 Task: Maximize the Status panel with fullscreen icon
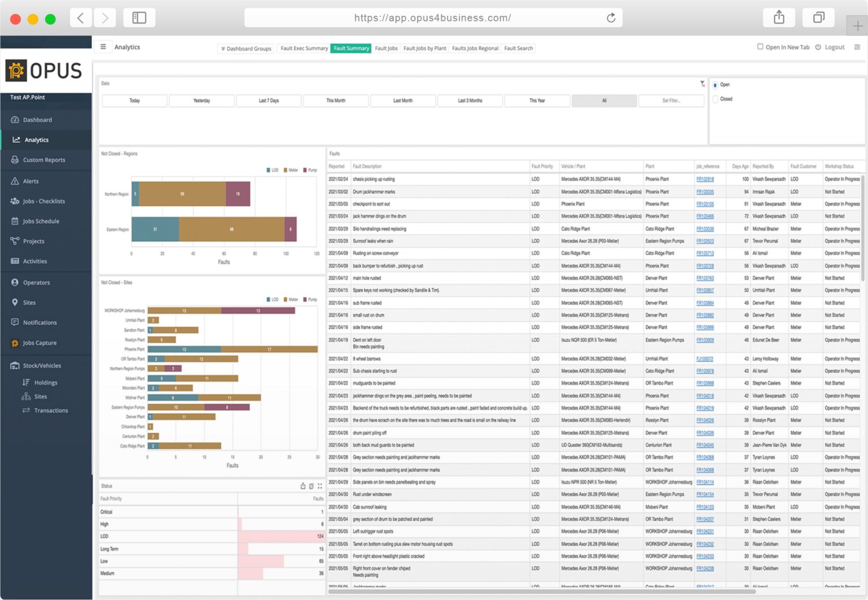[320, 486]
